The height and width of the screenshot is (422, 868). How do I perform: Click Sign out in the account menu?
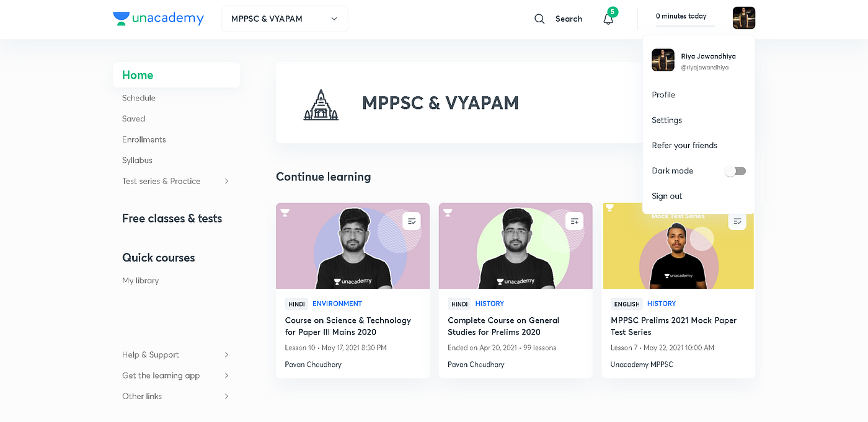tap(667, 196)
